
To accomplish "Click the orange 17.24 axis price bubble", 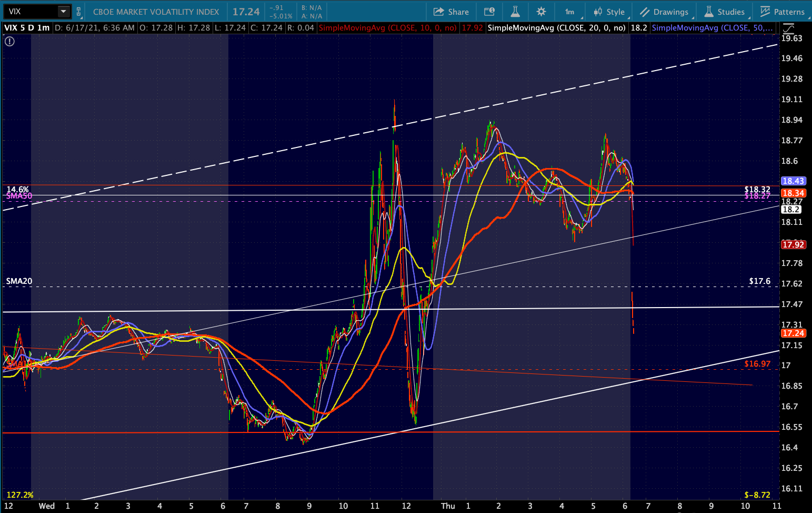I will point(793,333).
